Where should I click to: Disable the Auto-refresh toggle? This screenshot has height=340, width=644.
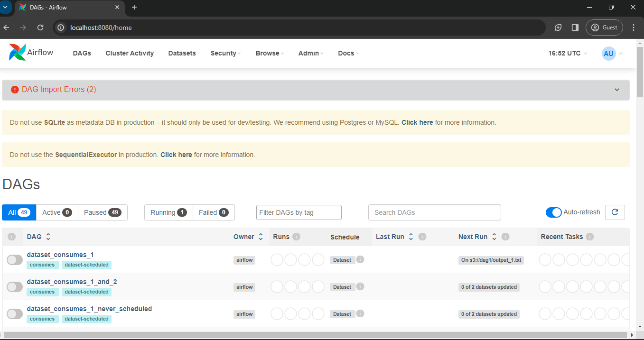click(x=553, y=212)
